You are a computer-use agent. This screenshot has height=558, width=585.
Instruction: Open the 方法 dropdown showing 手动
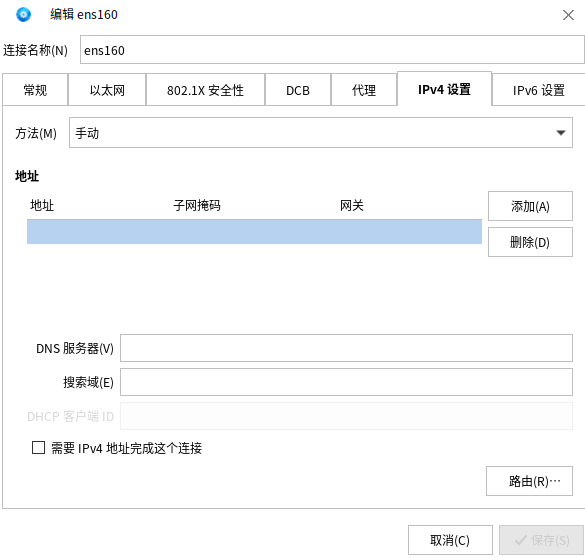pos(320,133)
